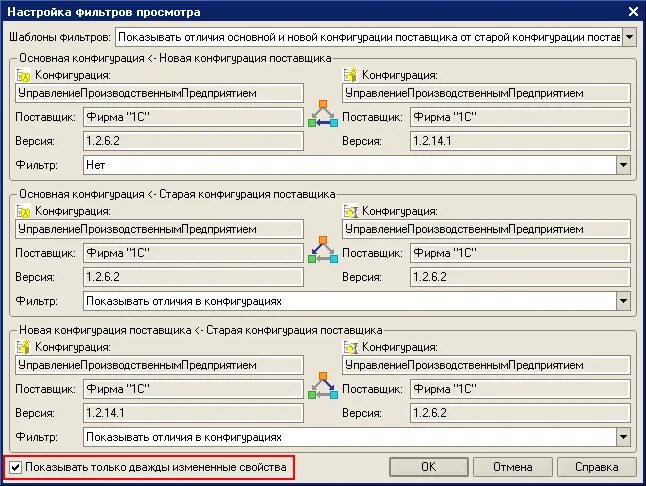The height and width of the screenshot is (486, 646).
Task: Click left Конфигурация field in third group
Action: pos(159,365)
